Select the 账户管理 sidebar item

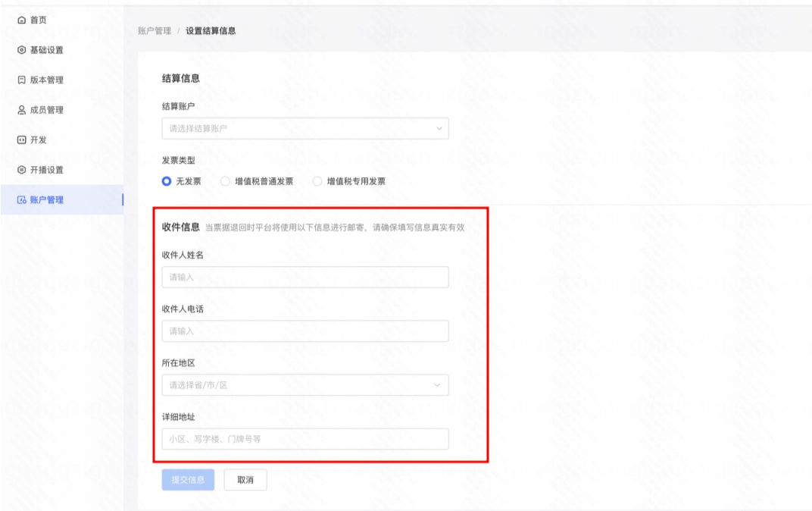tap(61, 199)
